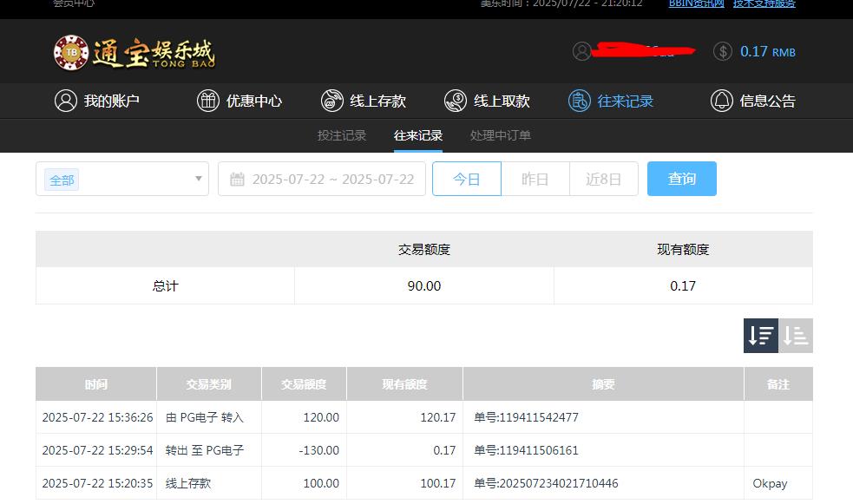Click the 线上存款 deposit icon
853x504 pixels.
pyautogui.click(x=331, y=101)
